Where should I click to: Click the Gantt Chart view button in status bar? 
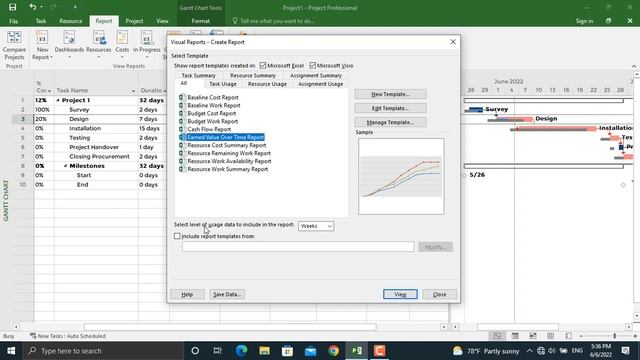(x=497, y=336)
